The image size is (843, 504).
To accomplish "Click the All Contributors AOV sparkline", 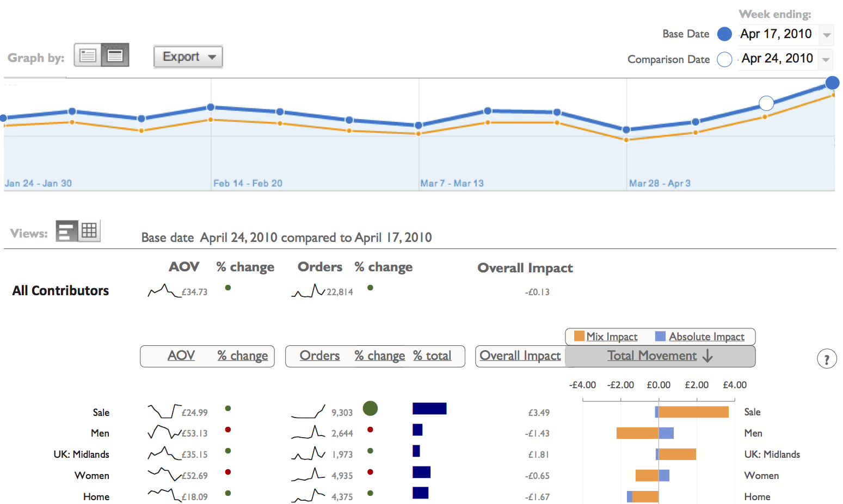I will tap(164, 290).
